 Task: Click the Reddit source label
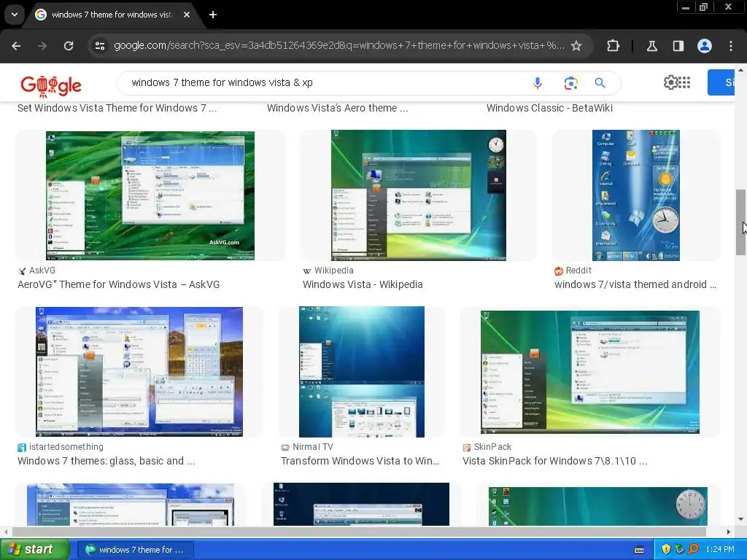(x=578, y=271)
